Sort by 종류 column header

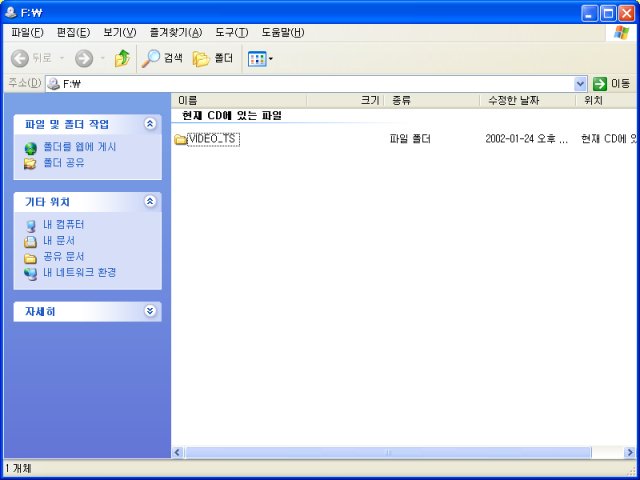point(431,100)
